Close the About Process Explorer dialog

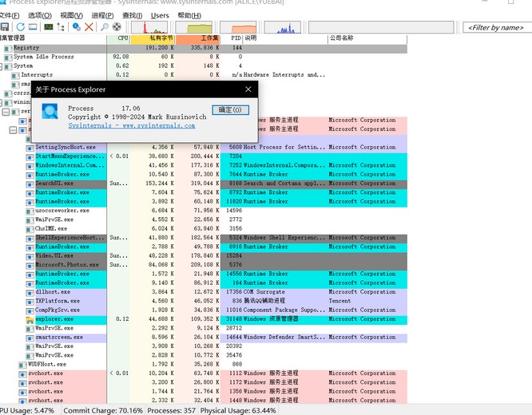(x=248, y=89)
